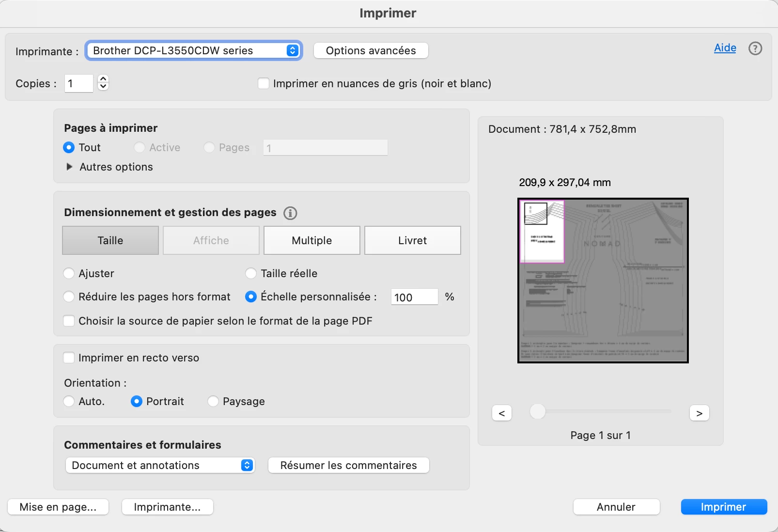Switch to the Taille tab
This screenshot has height=532, width=778.
pos(110,240)
